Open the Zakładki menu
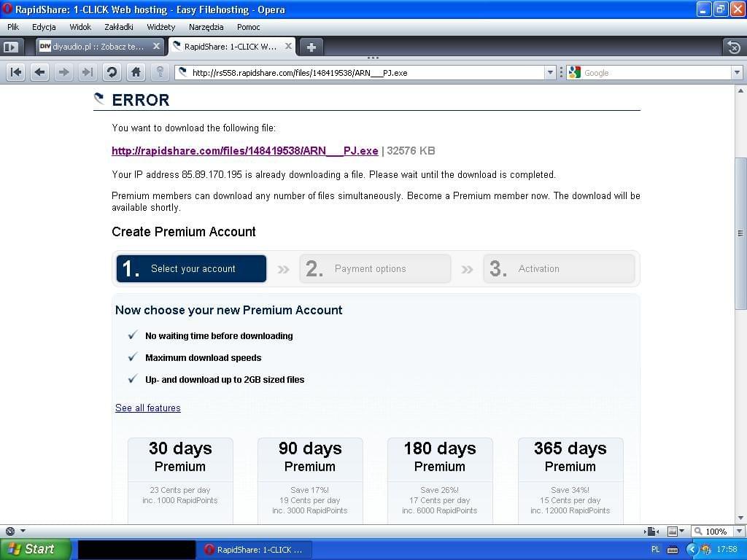 [x=119, y=27]
